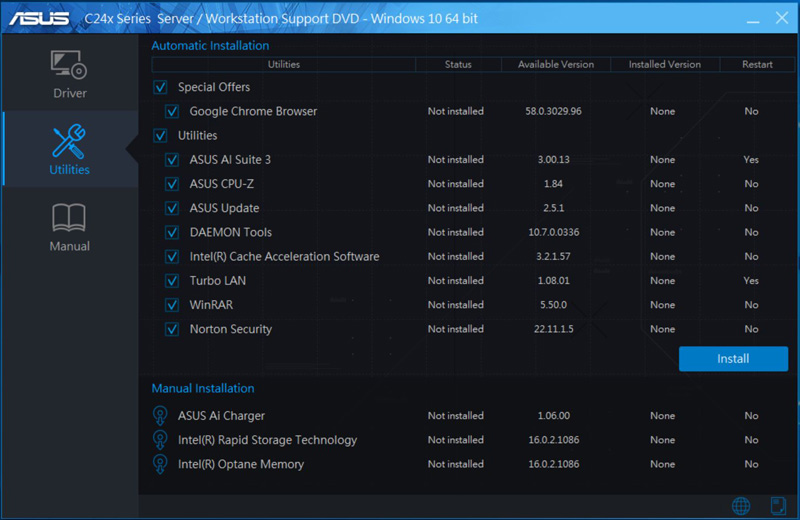Click the Turbo LAN utility row
This screenshot has width=800, height=520.
(218, 281)
